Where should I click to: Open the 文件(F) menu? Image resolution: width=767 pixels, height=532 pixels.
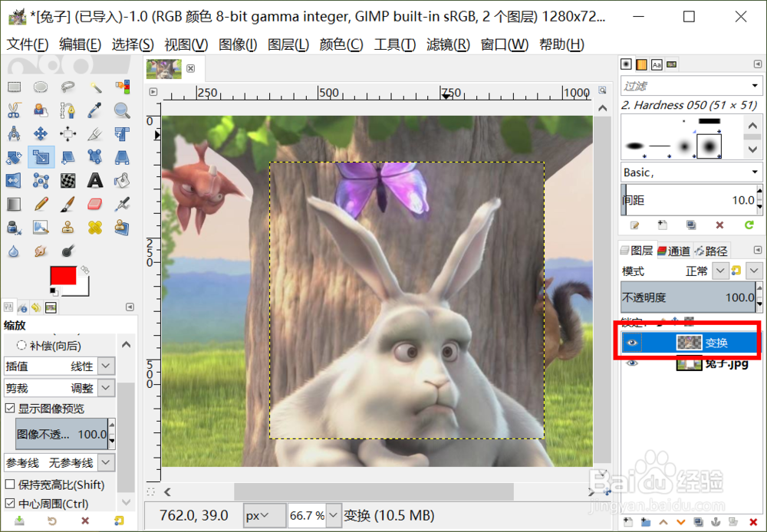[28, 44]
